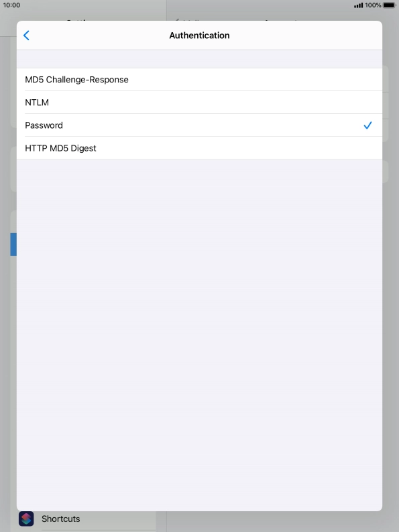Screen dimensions: 399x532
Task: Tap the 100% battery percentage text
Action: coord(373,5)
